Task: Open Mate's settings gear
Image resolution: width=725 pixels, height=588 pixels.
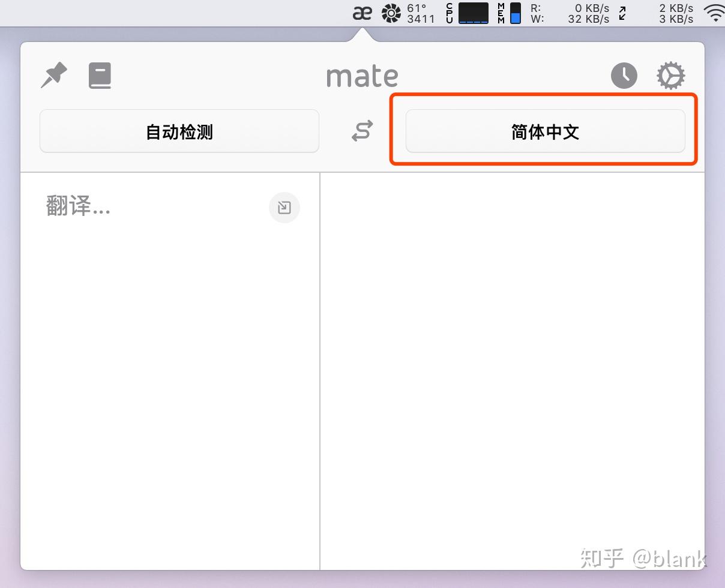Action: click(670, 75)
